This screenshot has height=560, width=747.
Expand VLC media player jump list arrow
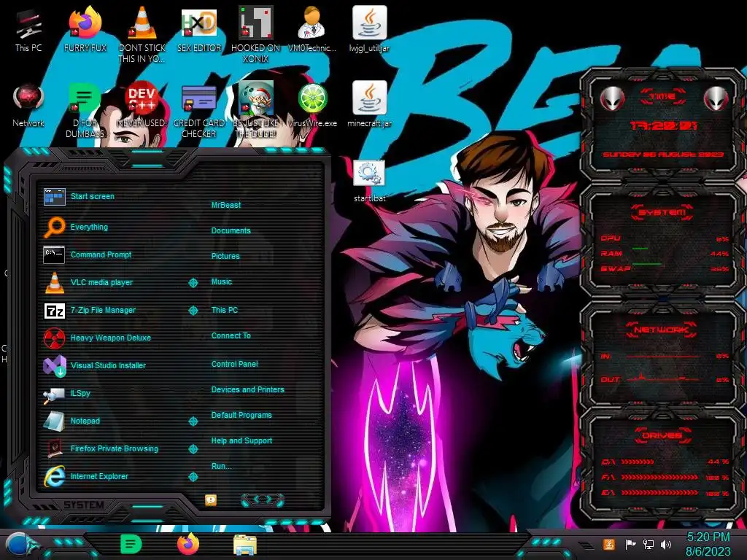(193, 283)
